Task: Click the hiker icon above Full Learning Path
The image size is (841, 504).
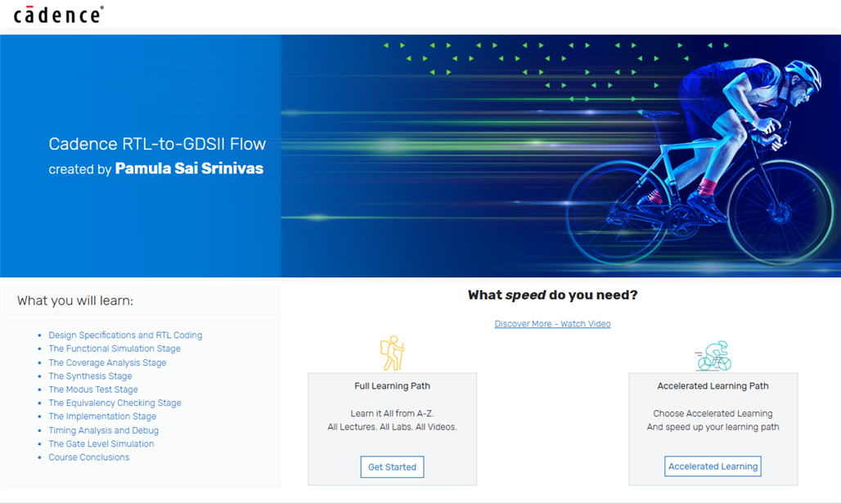Action: point(392,353)
